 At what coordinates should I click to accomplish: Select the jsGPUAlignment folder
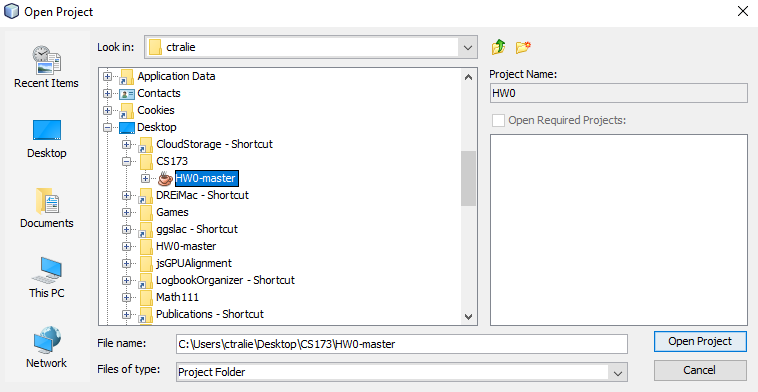pyautogui.click(x=194, y=263)
